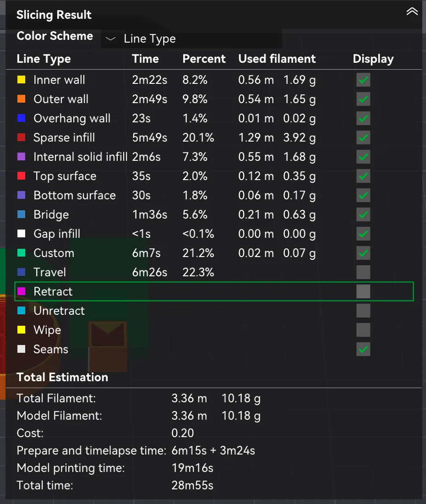Click the white Gap infill swatch
The image size is (426, 504).
(x=21, y=234)
